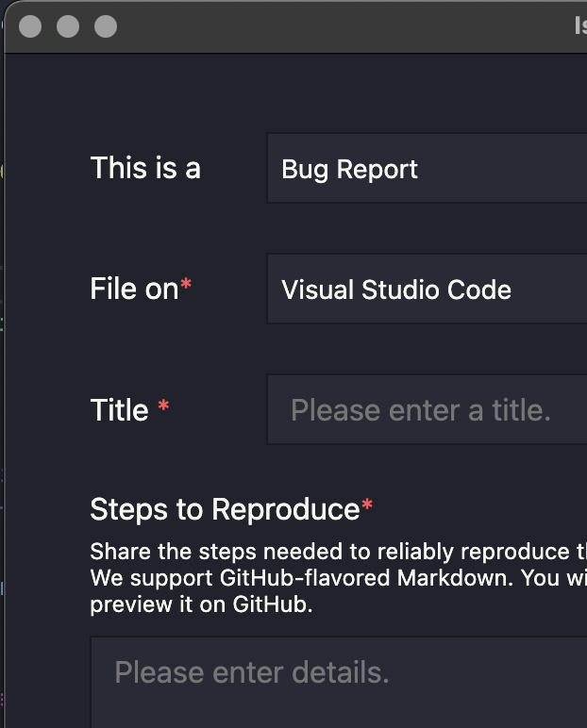Click the 'This is a' label
587x728 pixels.
(145, 168)
